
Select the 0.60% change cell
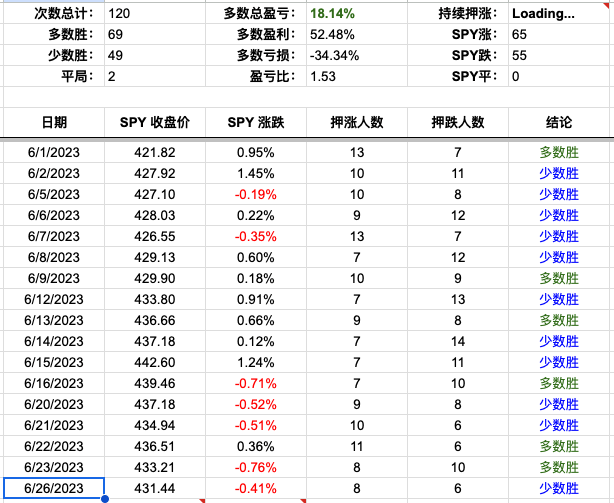click(x=256, y=258)
